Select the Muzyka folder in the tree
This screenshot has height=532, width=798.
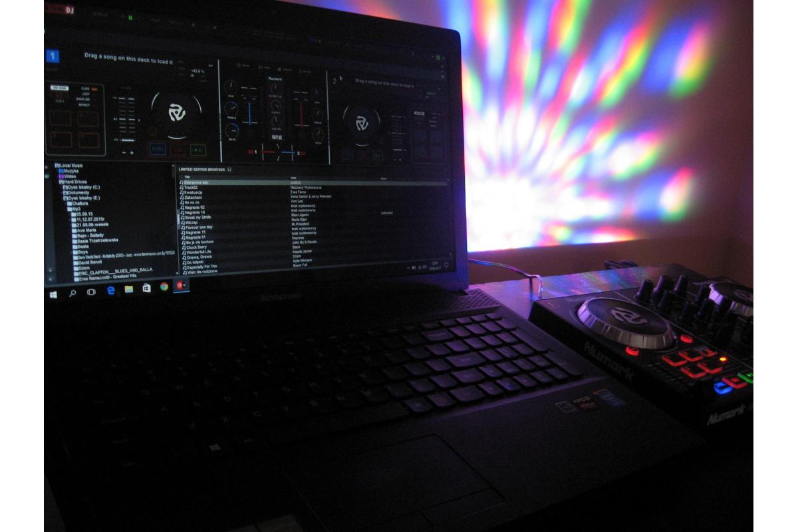pyautogui.click(x=69, y=171)
